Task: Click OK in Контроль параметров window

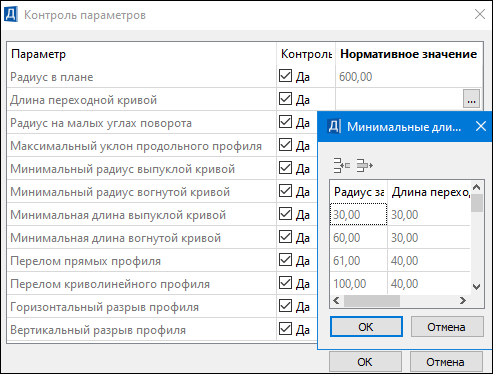Action: [365, 362]
